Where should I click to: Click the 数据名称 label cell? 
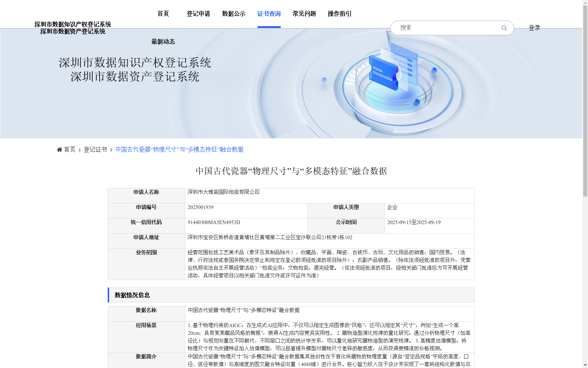[x=146, y=314]
